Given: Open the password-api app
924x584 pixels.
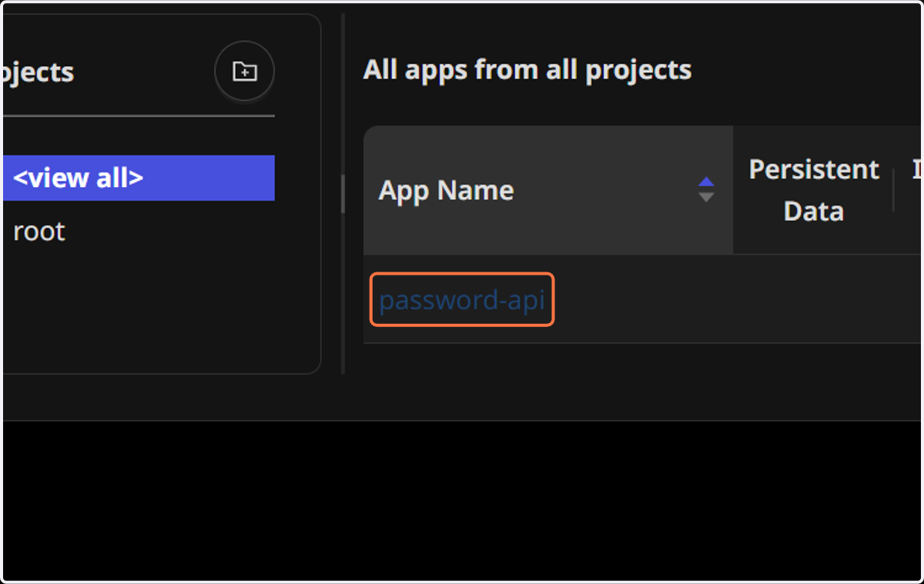Looking at the screenshot, I should pos(462,299).
